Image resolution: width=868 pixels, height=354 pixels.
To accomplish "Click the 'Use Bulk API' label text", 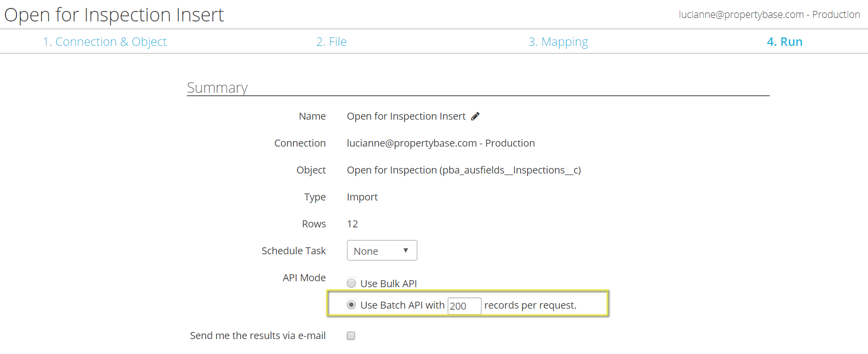I will (389, 284).
